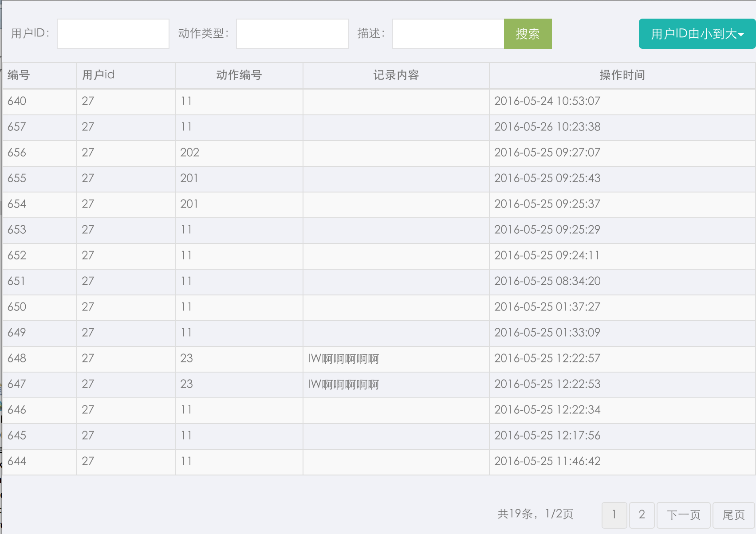Image resolution: width=756 pixels, height=534 pixels.
Task: Select record number 655
Action: 17,178
